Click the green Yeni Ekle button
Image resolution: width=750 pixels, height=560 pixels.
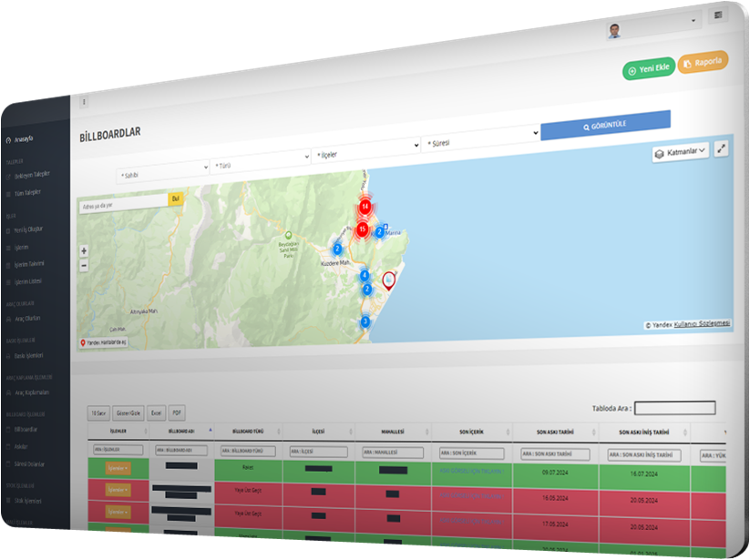[648, 69]
